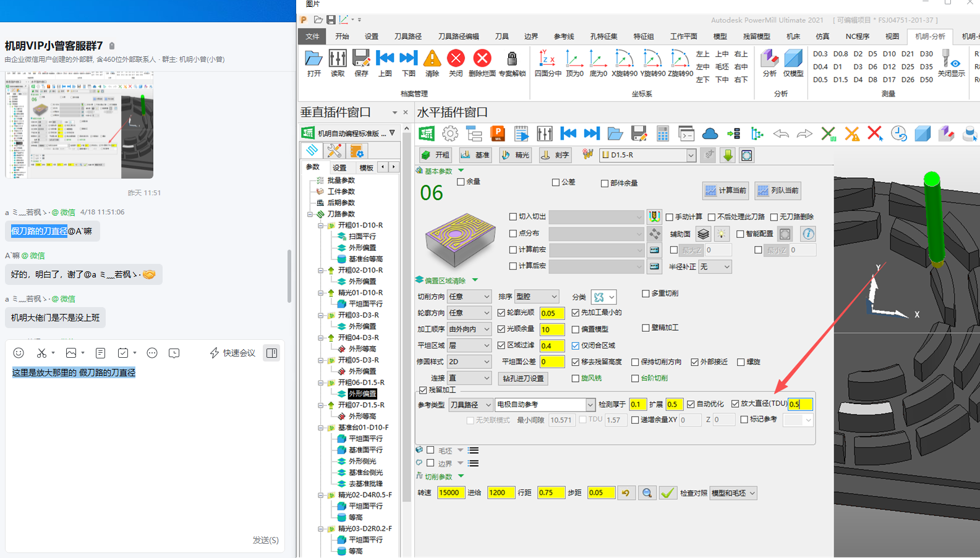The height and width of the screenshot is (558, 980).
Task: Toggle the 轮廓光顺 checkbox
Action: 501,313
